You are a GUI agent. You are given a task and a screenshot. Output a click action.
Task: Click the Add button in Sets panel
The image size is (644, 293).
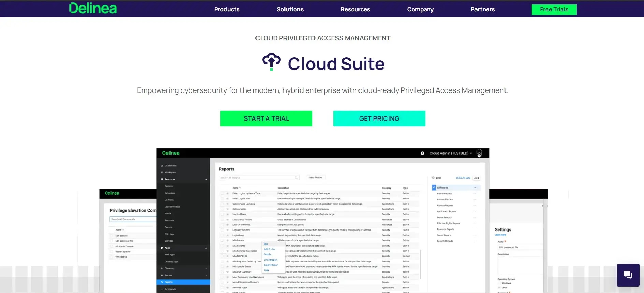(477, 178)
